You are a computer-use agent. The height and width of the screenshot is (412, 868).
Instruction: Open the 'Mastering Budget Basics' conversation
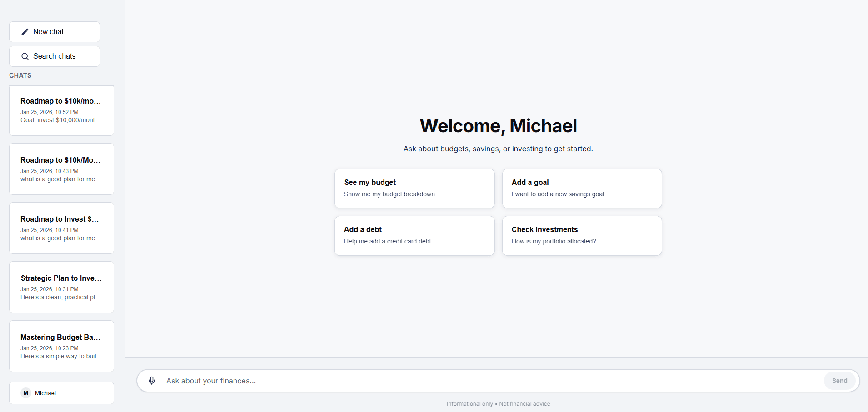click(61, 346)
